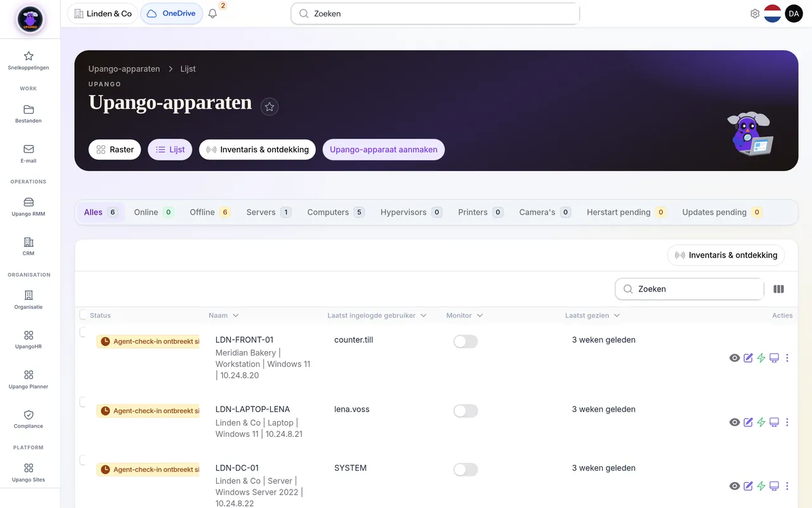Open OneDrive button in top bar

(171, 13)
